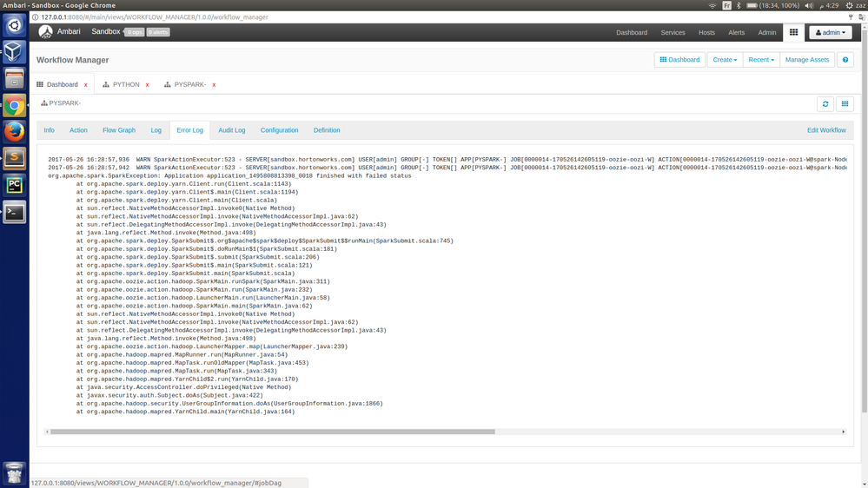
Task: Click the Wi-Fi network indicator
Action: [712, 5]
